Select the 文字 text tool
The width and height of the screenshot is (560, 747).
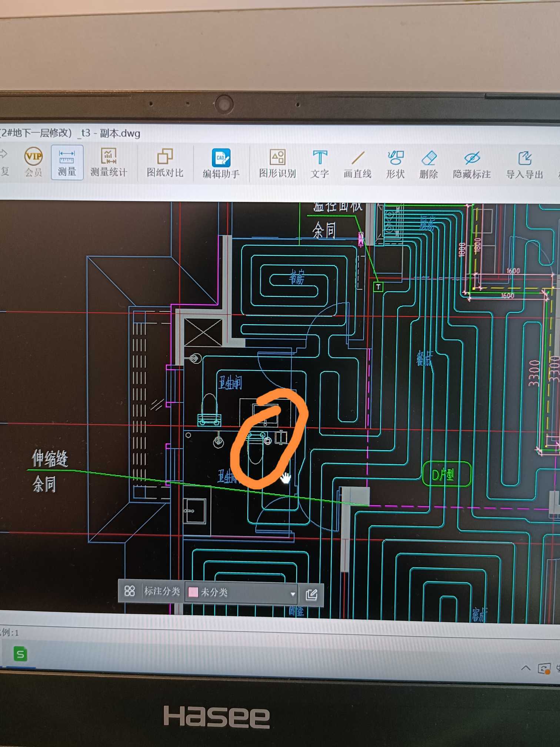point(320,165)
